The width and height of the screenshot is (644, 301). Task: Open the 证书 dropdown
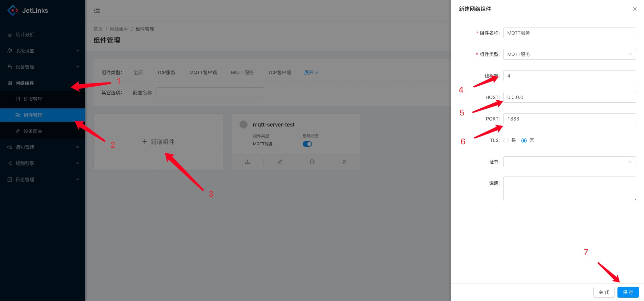569,162
